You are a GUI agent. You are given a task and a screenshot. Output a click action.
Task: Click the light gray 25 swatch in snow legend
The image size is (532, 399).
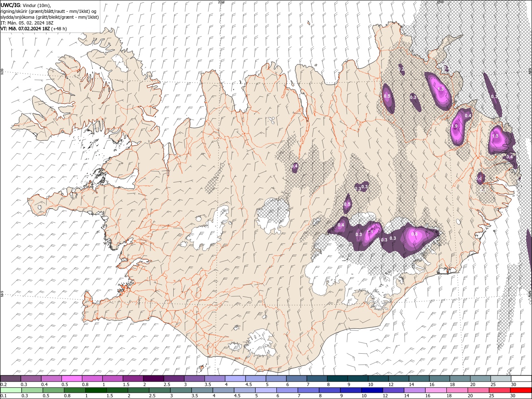[x=501, y=379]
